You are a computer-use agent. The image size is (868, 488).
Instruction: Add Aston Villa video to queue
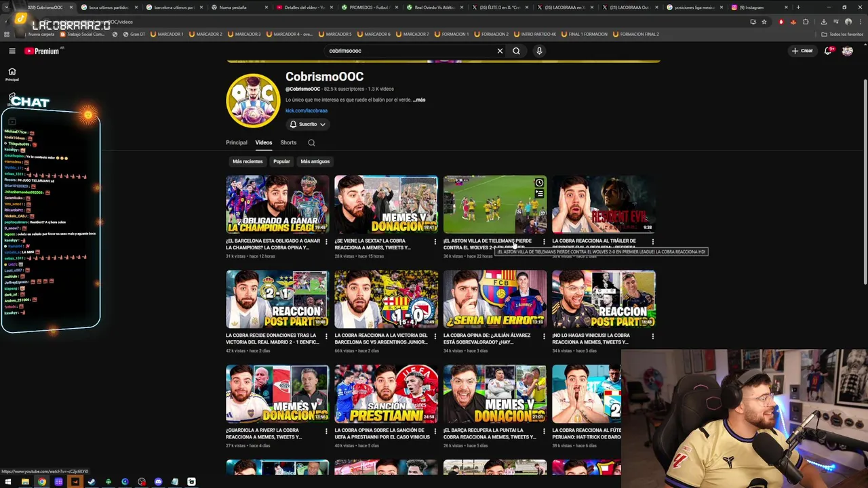point(539,194)
